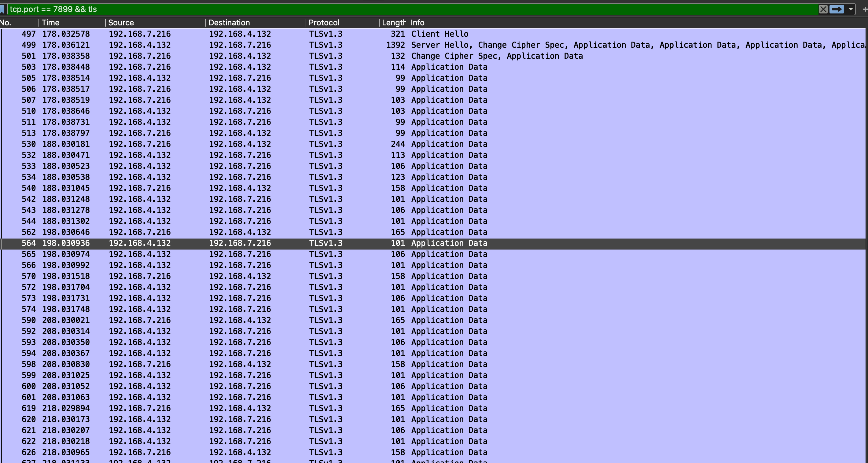
Task: Sort by the Protocol column header
Action: (x=342, y=23)
